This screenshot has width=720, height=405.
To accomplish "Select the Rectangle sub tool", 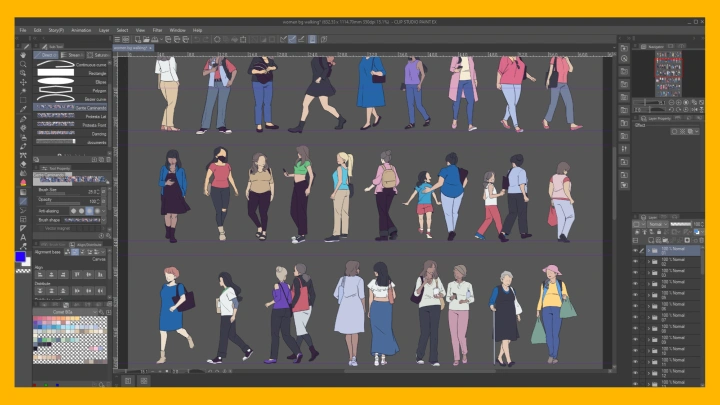I will click(72, 73).
